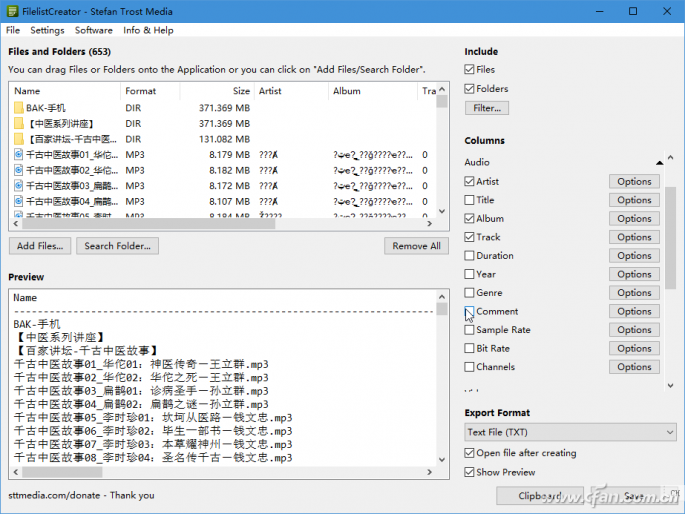Open the Settings menu
685x514 pixels.
47,30
